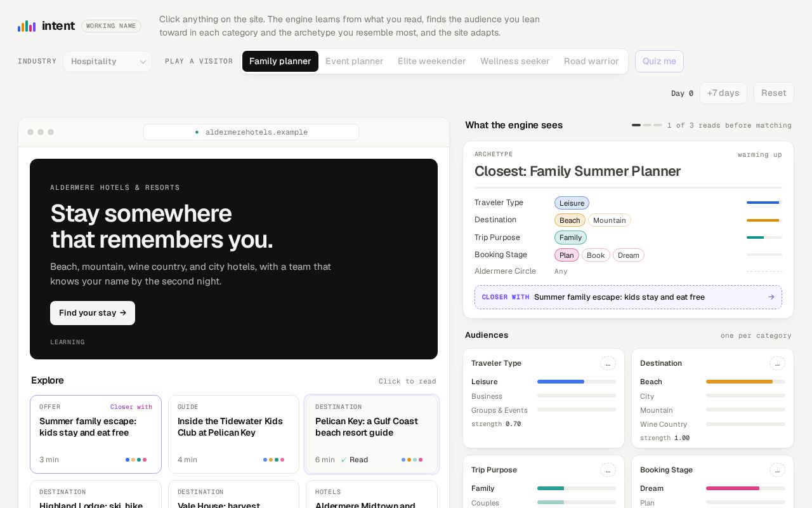This screenshot has width=812, height=508.
Task: Open the Booking Stage card more menu
Action: (x=777, y=470)
